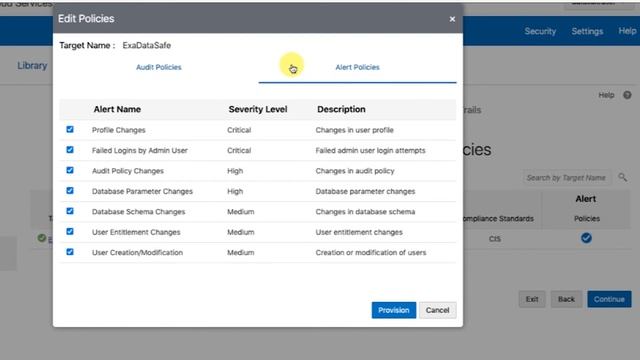
Task: Open the Help menu in the blue header
Action: (627, 31)
